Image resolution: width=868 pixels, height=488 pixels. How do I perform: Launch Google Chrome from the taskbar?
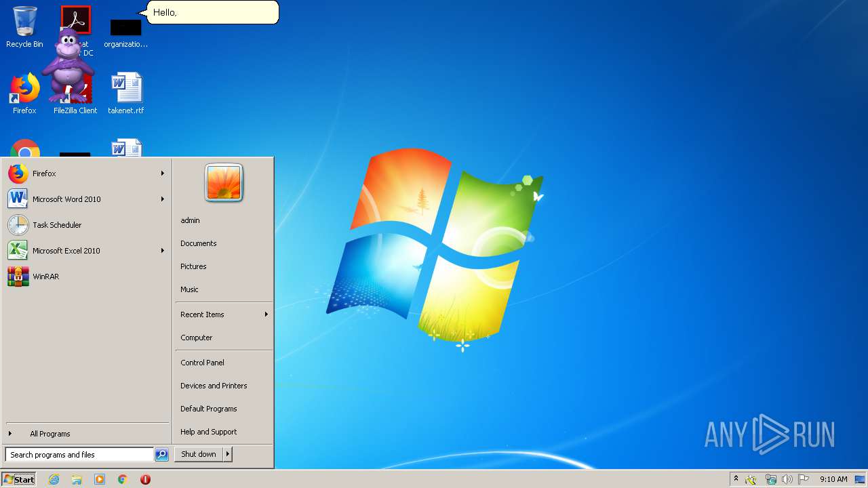coord(123,479)
